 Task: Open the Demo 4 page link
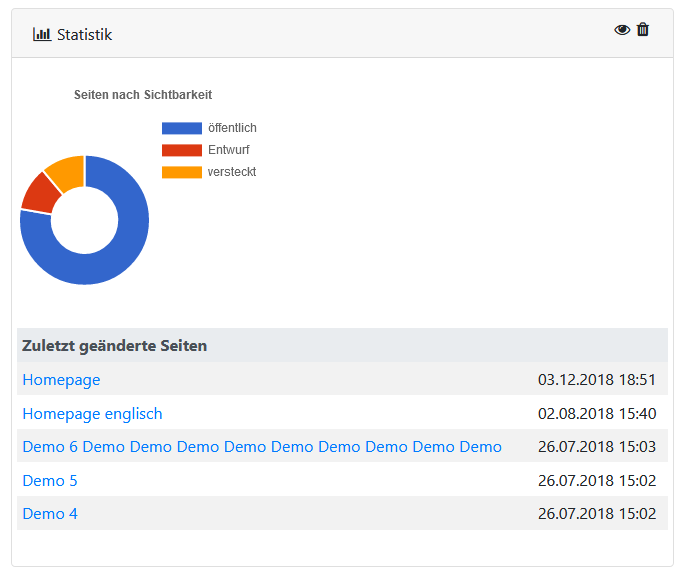tap(50, 514)
